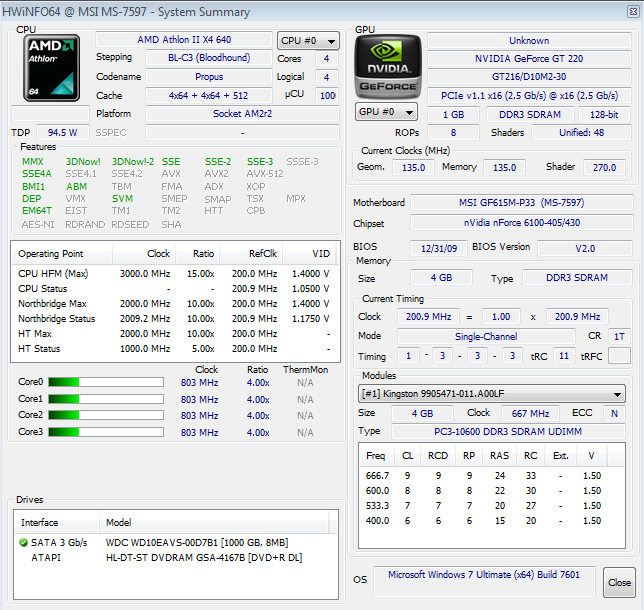The image size is (644, 610).
Task: Click the Core1 usage bar
Action: click(x=106, y=399)
